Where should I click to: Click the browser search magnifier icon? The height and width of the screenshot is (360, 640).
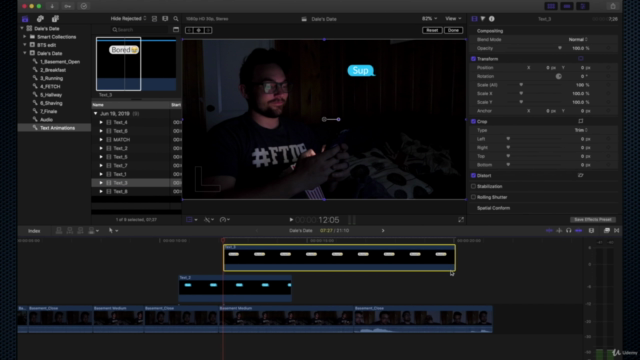point(176,19)
